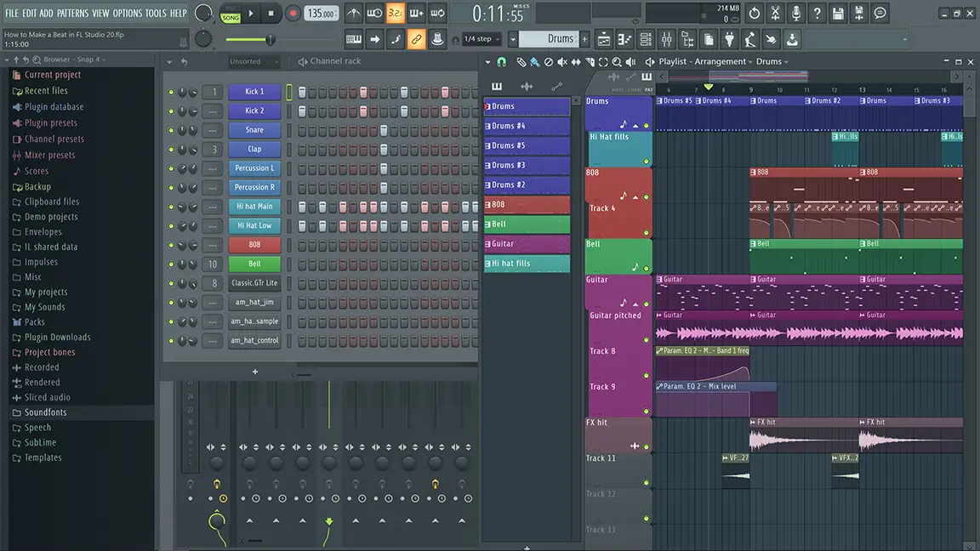Screen dimensions: 980x551
Task: Select the Zoom tool in the Playlist toolbar
Action: pyautogui.click(x=617, y=62)
